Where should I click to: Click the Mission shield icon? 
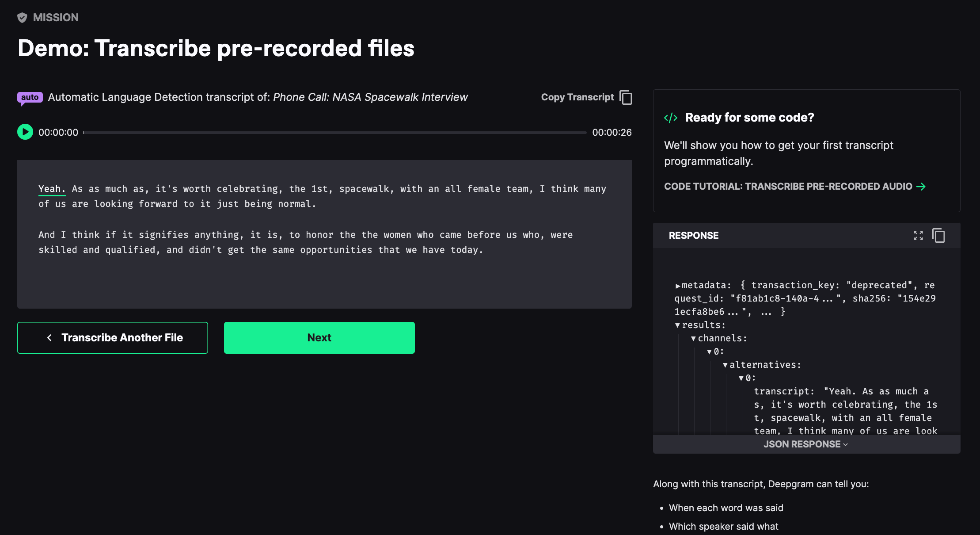coord(22,18)
